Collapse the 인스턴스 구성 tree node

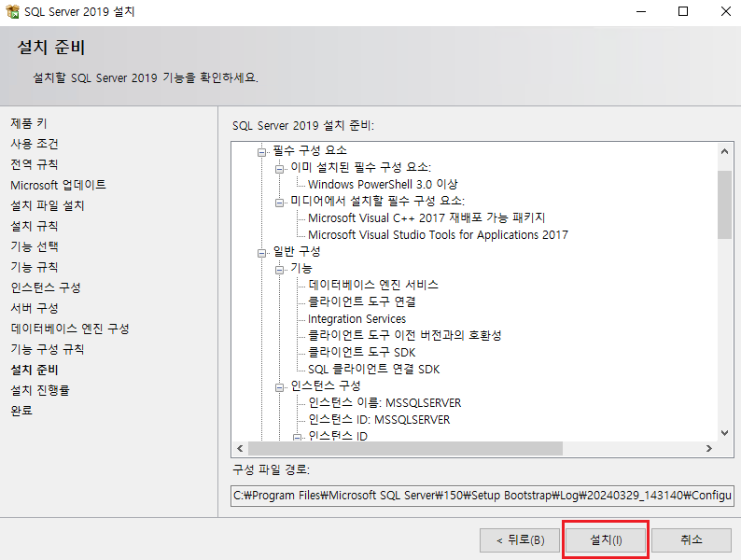point(279,387)
